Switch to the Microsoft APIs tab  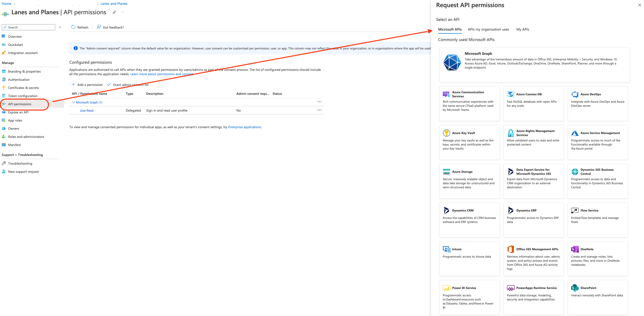coord(450,29)
